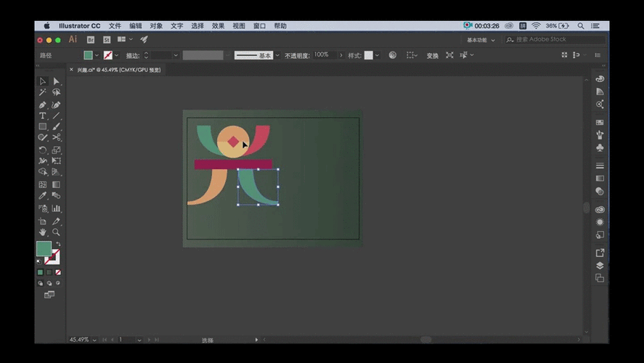Open Adobe Bridge via Br icon
The image size is (644, 363).
click(x=91, y=40)
